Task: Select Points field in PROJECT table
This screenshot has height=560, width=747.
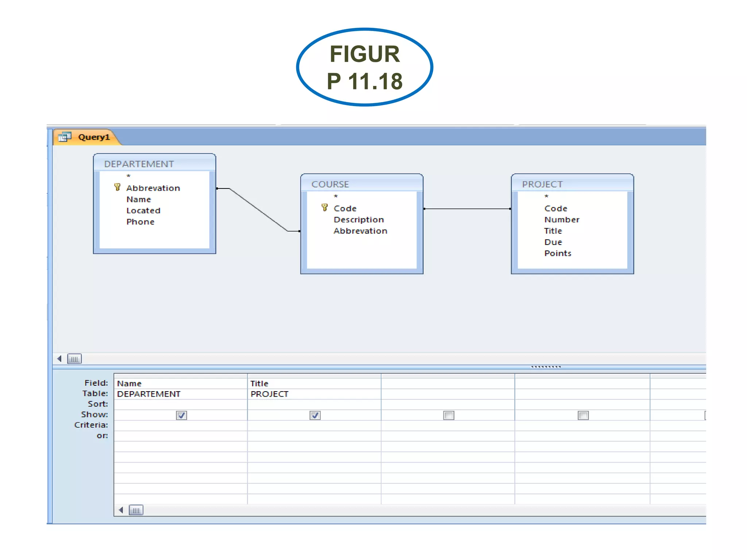Action: pos(558,253)
